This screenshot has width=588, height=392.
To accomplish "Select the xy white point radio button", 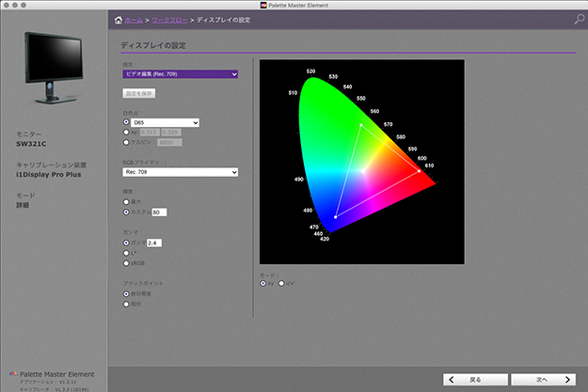I will [x=127, y=133].
